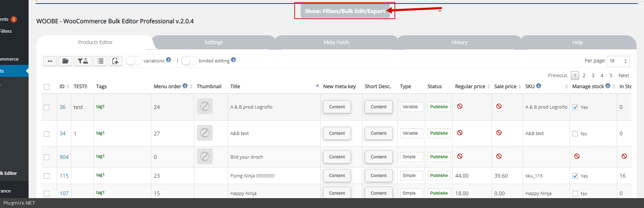This screenshot has width=644, height=208.
Task: Click the add new product page icon
Action: point(115,61)
